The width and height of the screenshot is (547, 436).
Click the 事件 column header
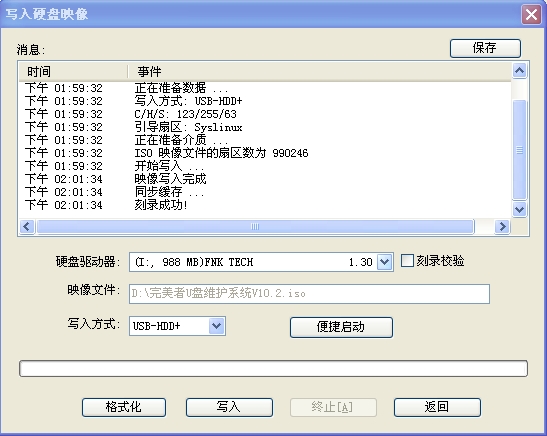click(x=319, y=72)
